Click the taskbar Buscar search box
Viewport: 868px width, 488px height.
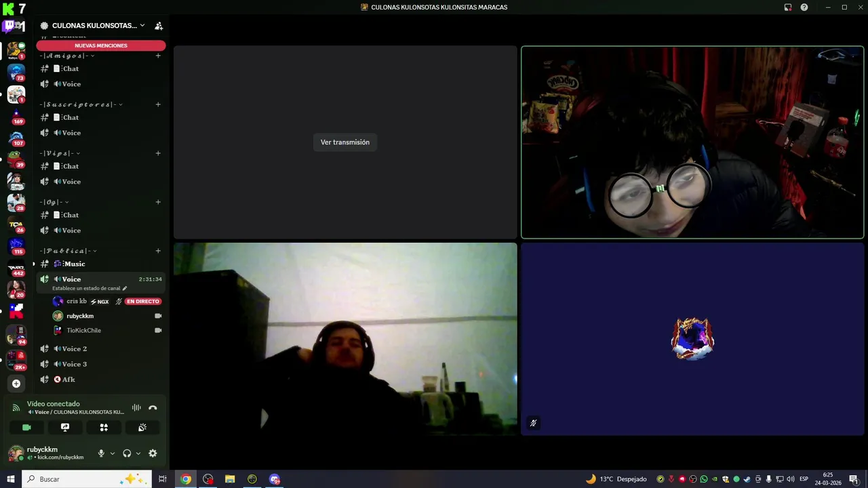tap(87, 479)
